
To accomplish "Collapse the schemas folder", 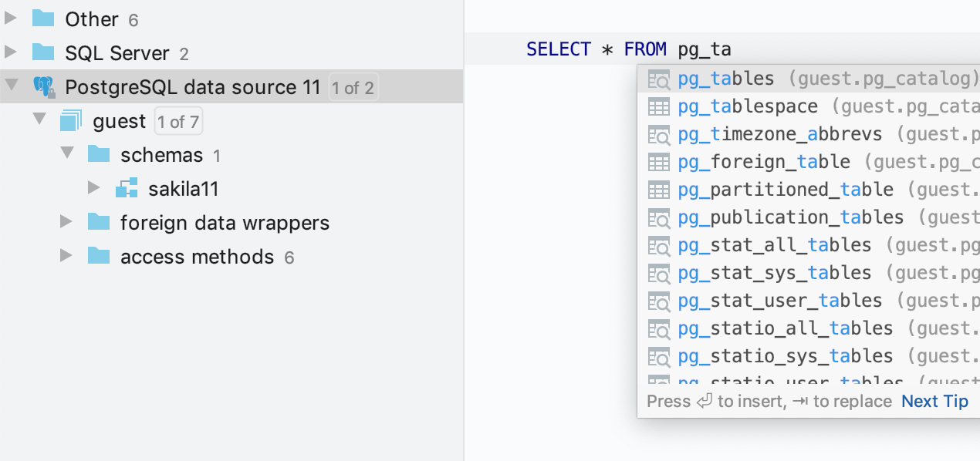I will (x=66, y=154).
